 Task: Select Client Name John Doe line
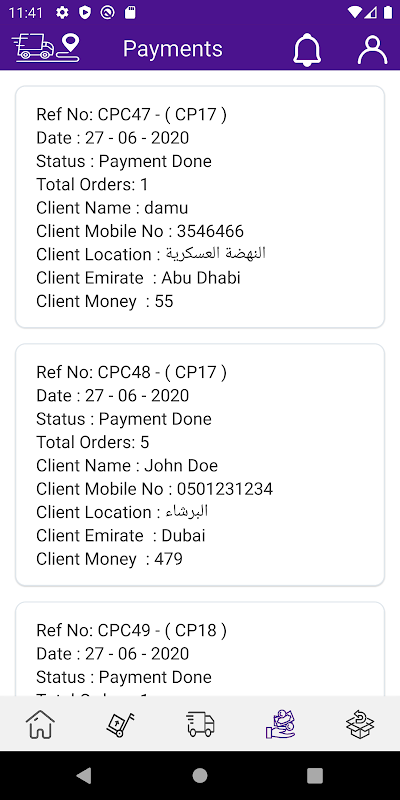127,466
